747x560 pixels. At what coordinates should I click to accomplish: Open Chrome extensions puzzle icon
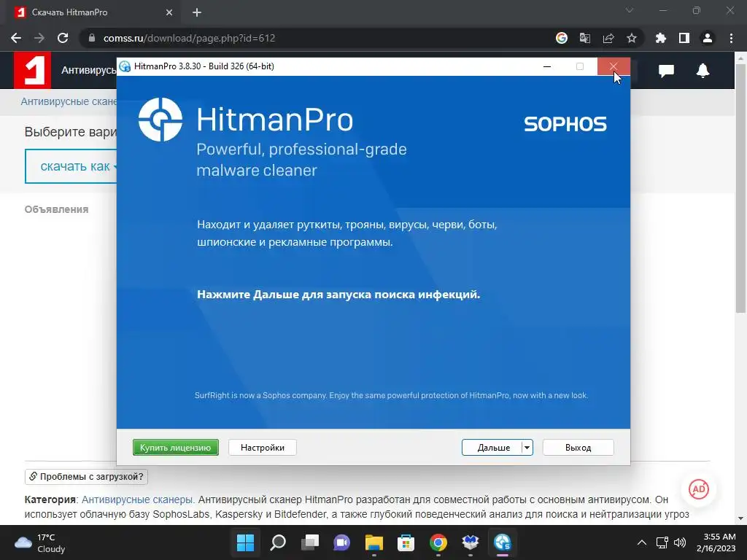pos(660,38)
